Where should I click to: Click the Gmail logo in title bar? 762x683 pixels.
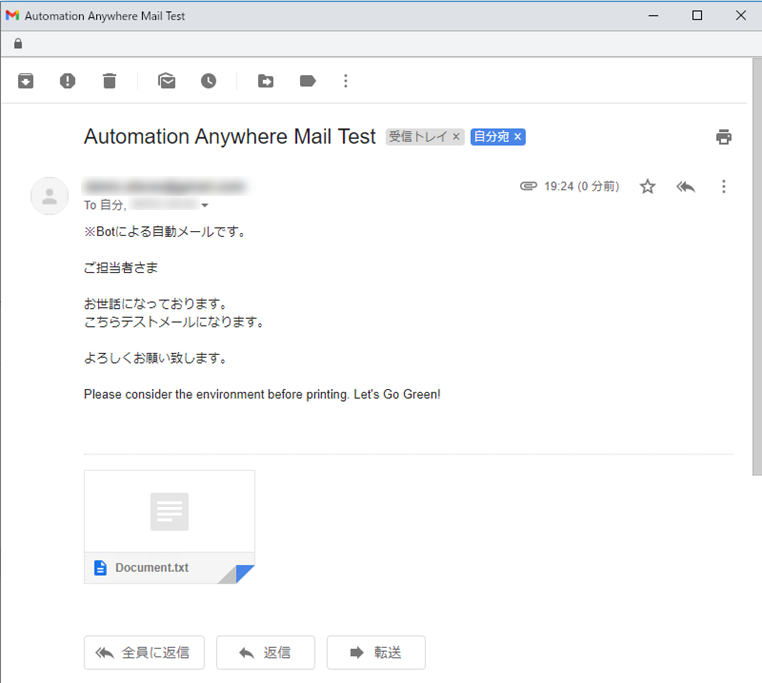pos(12,16)
